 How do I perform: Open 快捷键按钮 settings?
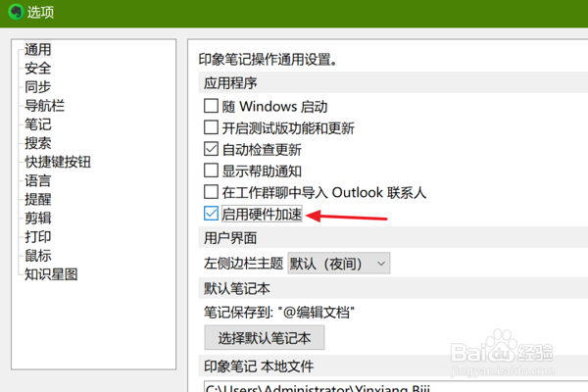58,162
